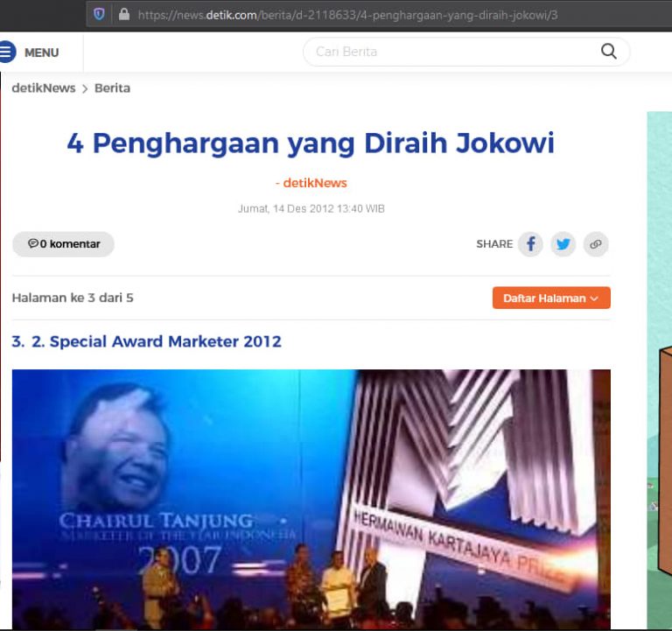Open the award ceremony photo
This screenshot has width=672, height=631.
(311, 499)
